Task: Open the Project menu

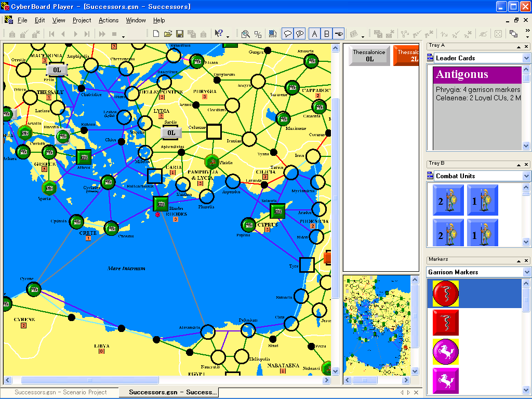Action: tap(82, 20)
